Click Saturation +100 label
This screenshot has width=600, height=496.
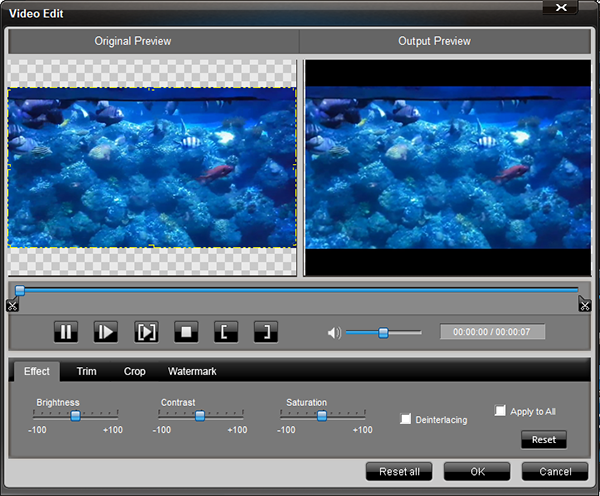[x=362, y=430]
